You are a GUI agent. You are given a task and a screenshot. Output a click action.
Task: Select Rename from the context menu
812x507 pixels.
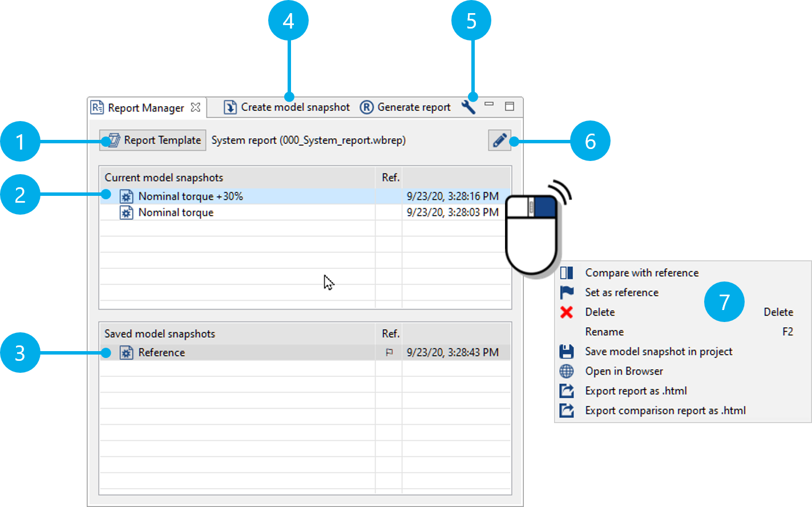coord(604,332)
